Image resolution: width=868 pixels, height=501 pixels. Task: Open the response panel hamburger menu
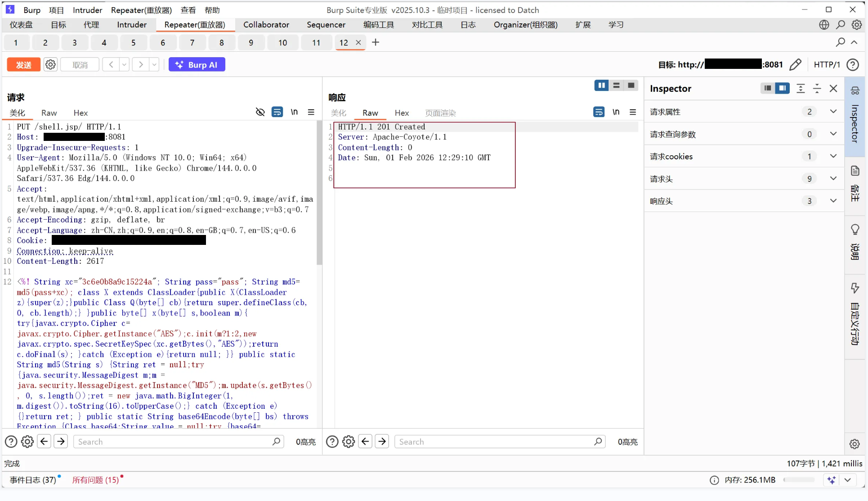[632, 112]
